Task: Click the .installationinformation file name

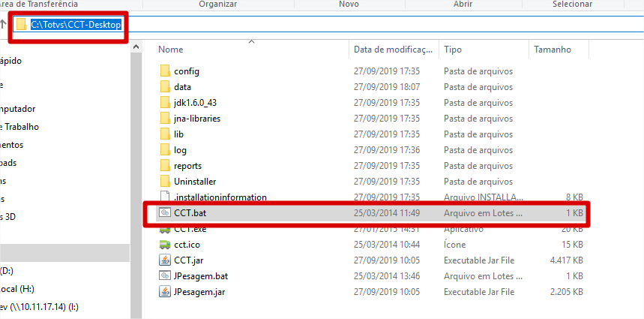Action: [220, 197]
